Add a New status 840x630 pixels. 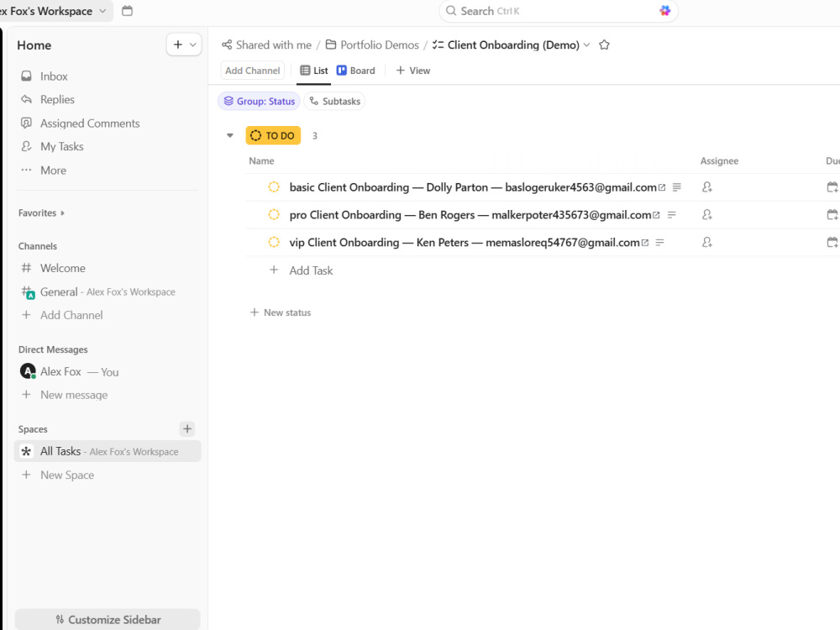tap(281, 312)
